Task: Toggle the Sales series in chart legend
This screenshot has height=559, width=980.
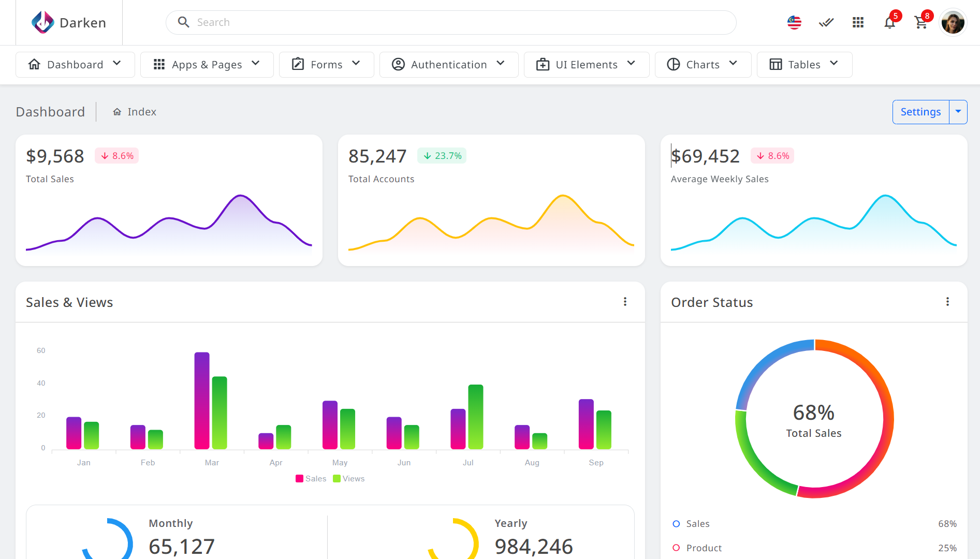Action: pyautogui.click(x=311, y=479)
